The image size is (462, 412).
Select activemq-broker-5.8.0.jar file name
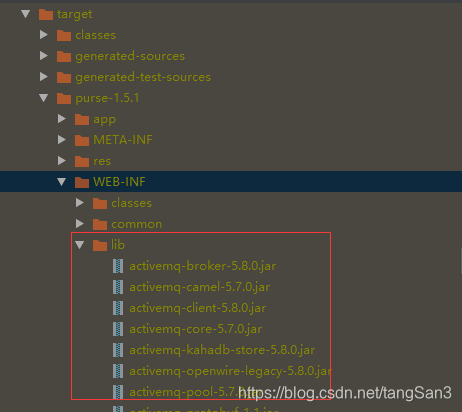point(203,266)
